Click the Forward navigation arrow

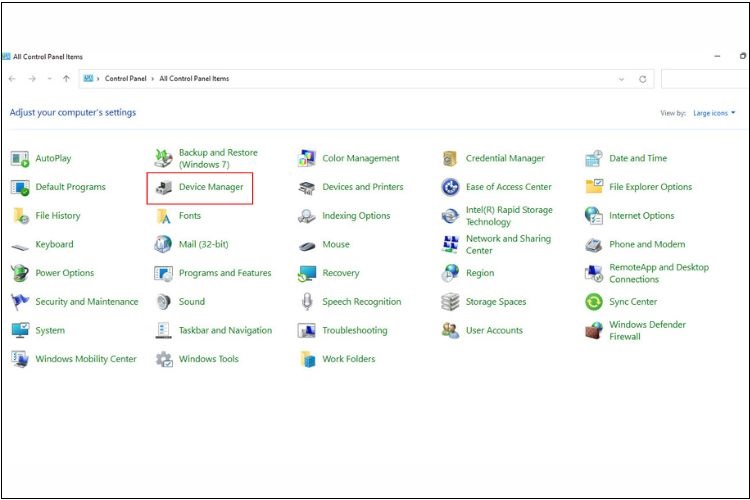(32, 79)
